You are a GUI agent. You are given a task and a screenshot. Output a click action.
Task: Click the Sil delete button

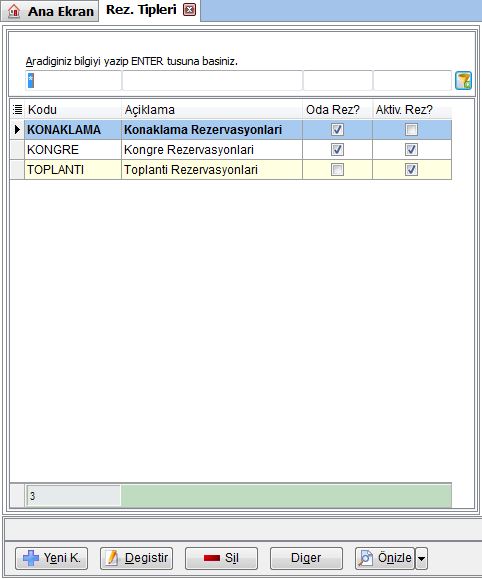point(221,558)
